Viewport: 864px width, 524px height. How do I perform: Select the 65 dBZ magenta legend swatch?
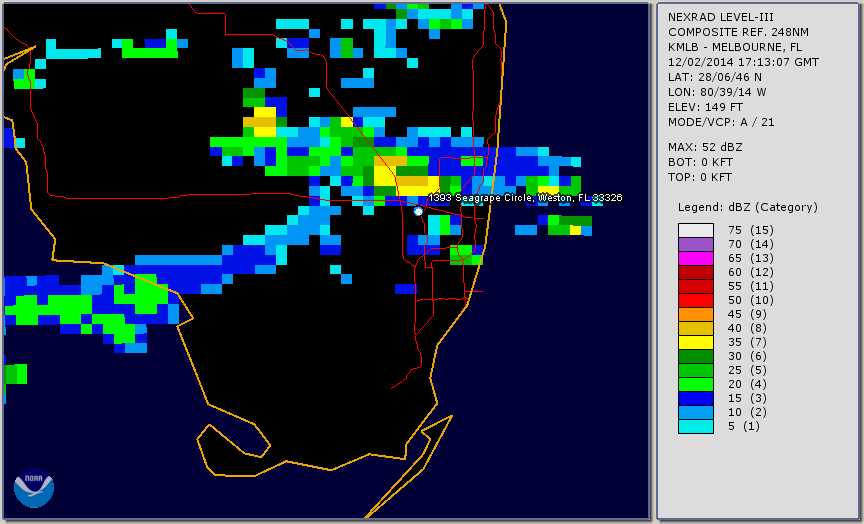696,258
